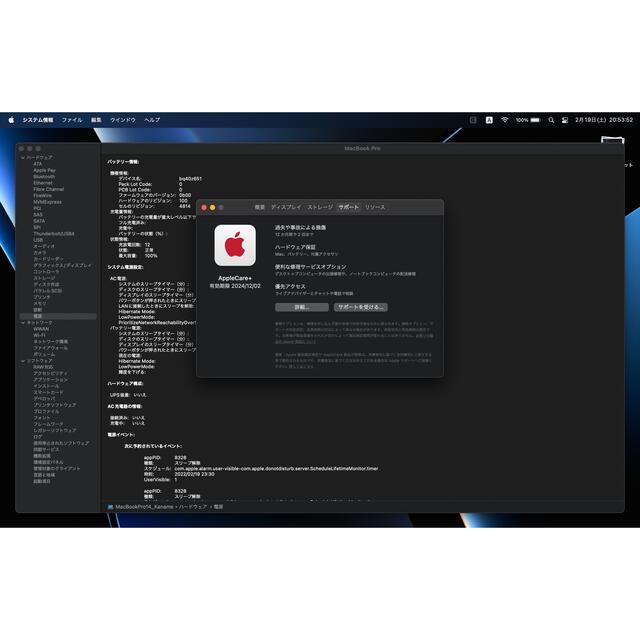Click the 詳細... button

[x=302, y=307]
